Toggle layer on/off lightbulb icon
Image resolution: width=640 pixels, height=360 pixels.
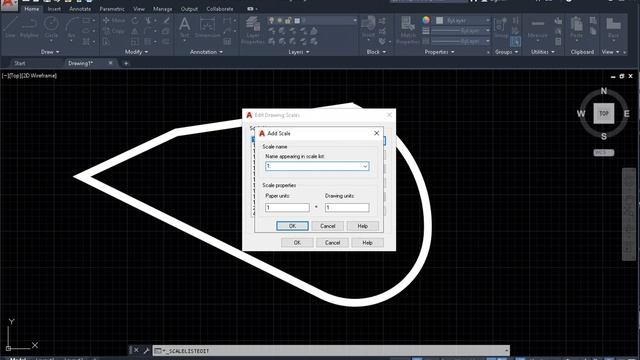click(x=271, y=20)
